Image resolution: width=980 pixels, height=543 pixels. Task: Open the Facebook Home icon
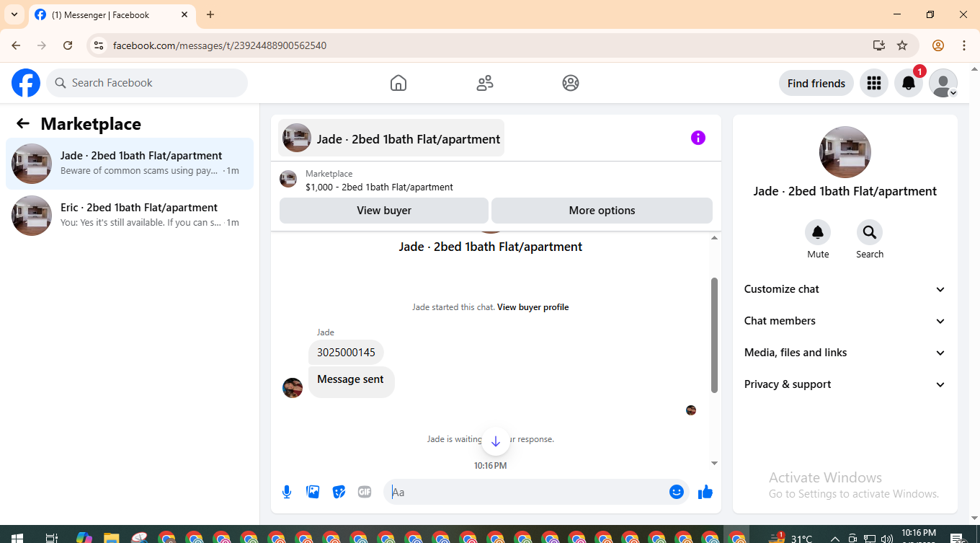point(398,83)
